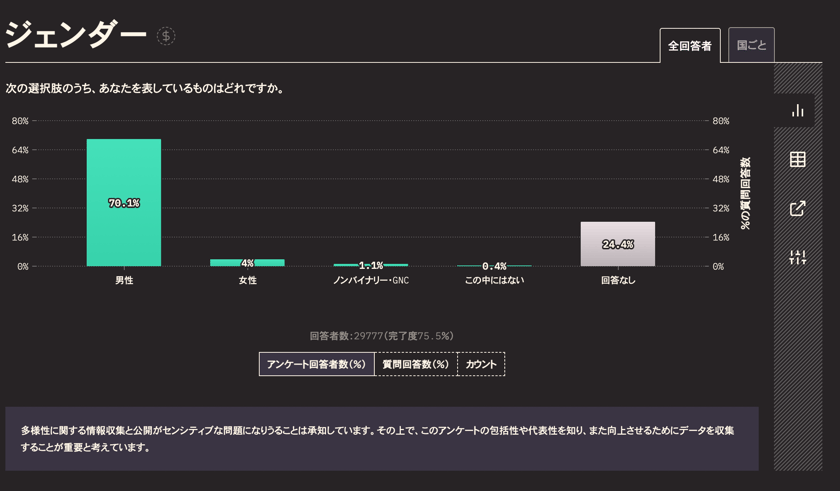This screenshot has width=840, height=491.
Task: Open the filter sliders settings icon
Action: point(798,257)
